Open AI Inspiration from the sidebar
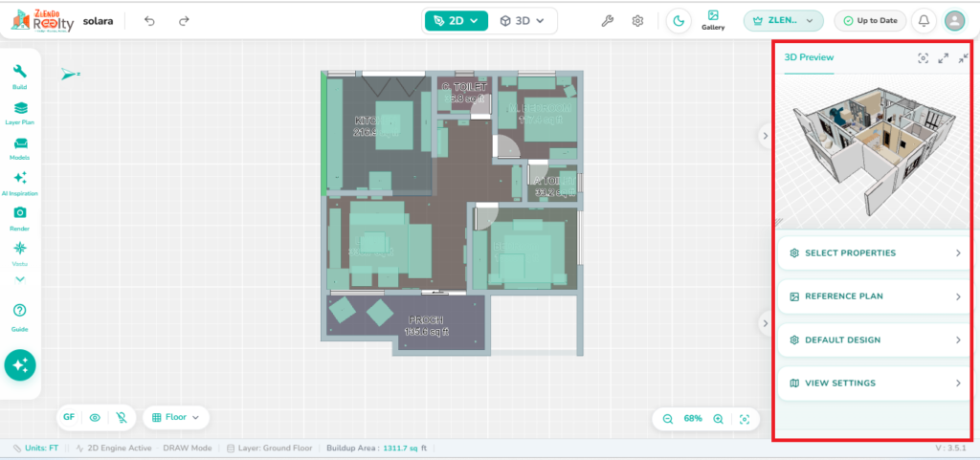 click(x=19, y=184)
